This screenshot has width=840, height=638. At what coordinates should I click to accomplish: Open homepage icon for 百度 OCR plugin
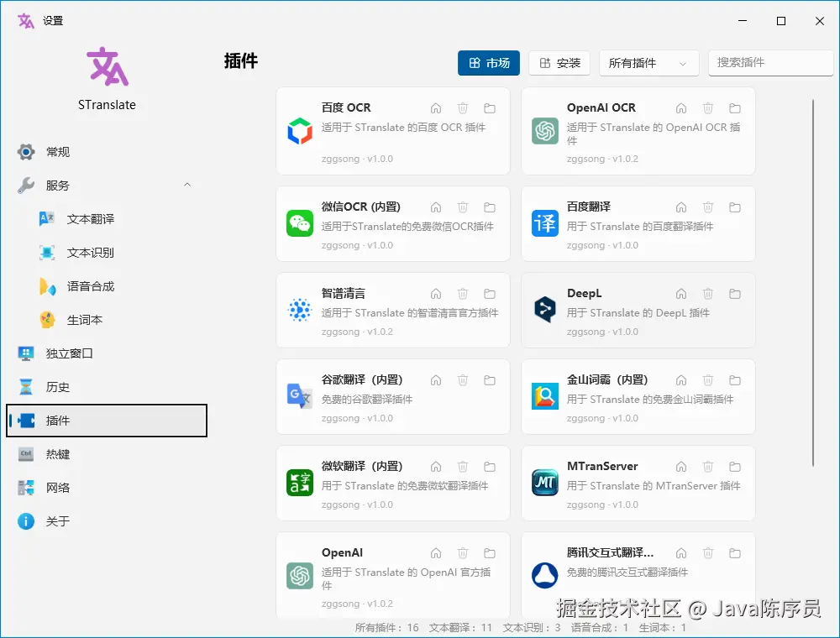click(436, 108)
